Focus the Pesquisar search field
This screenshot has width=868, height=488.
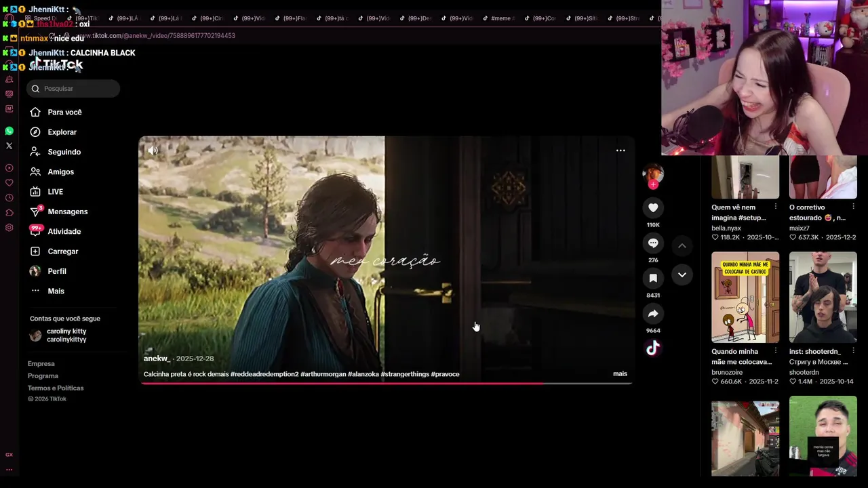(73, 89)
